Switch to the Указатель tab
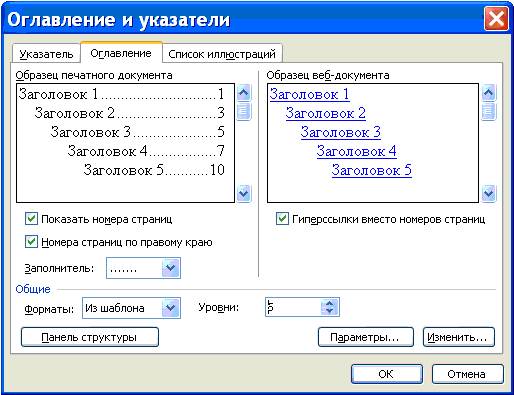The width and height of the screenshot is (514, 395). coord(46,54)
